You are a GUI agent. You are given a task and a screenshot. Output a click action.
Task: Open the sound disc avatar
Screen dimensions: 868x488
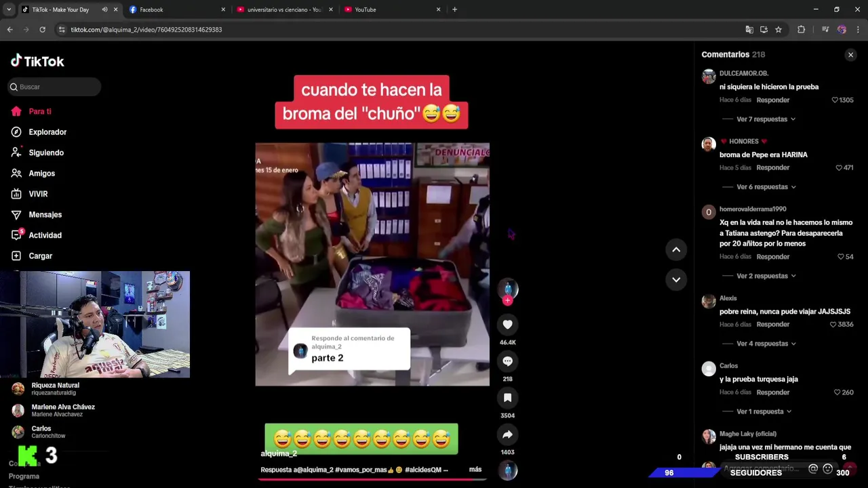click(507, 470)
